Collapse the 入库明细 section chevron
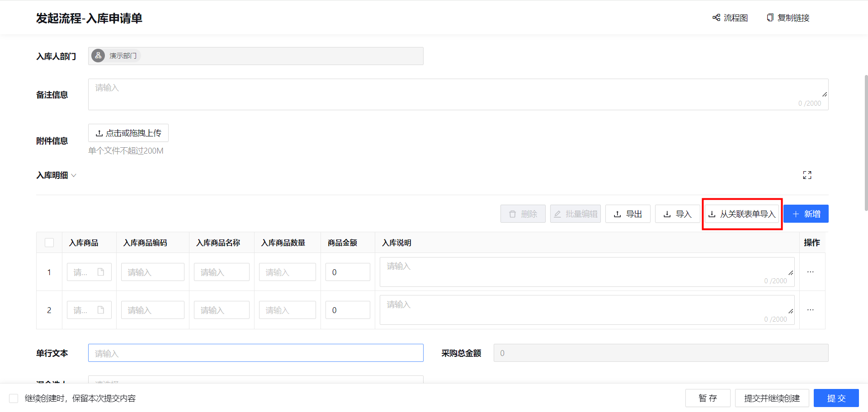Viewport: 868px width, 412px height. [x=74, y=175]
